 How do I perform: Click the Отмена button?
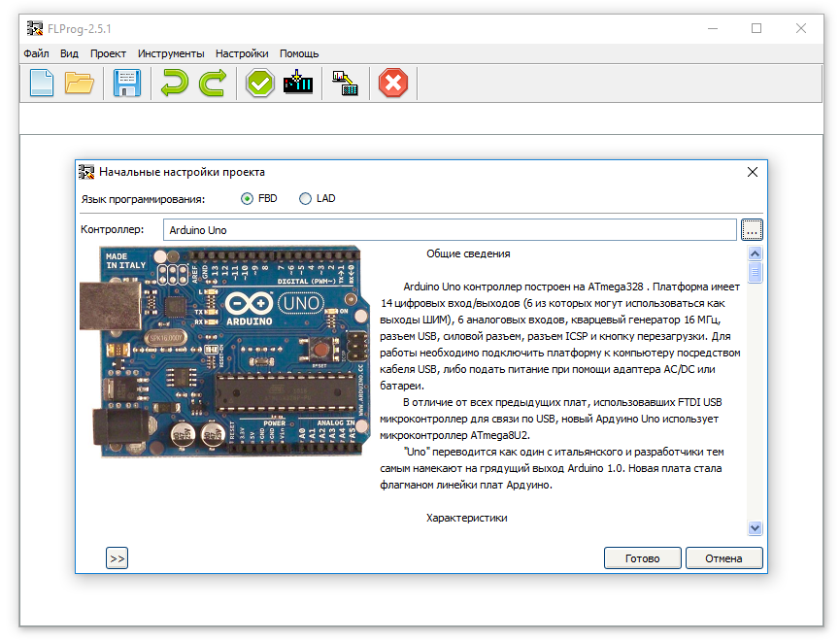723,558
